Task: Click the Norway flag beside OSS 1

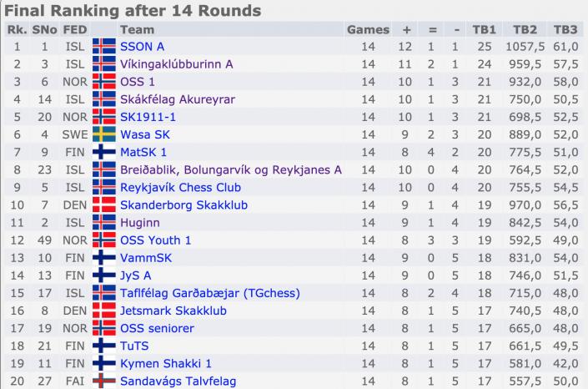Action: pyautogui.click(x=104, y=82)
